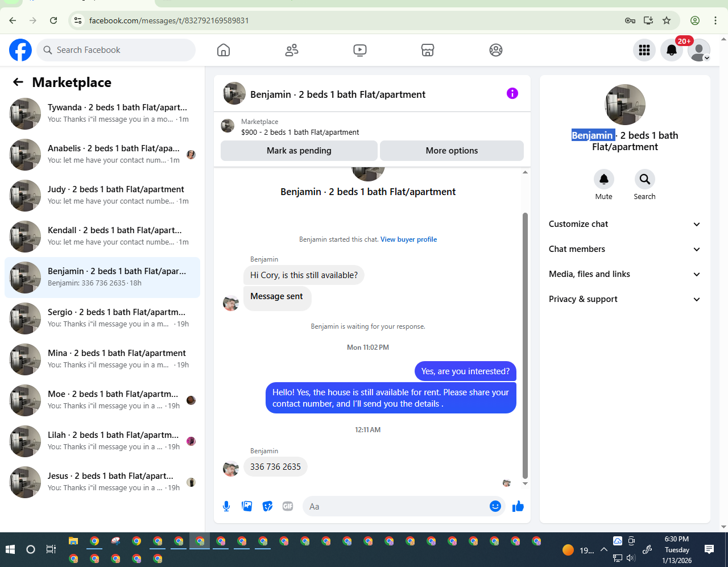
Task: Show hidden system tray icons chevron
Action: click(x=604, y=550)
